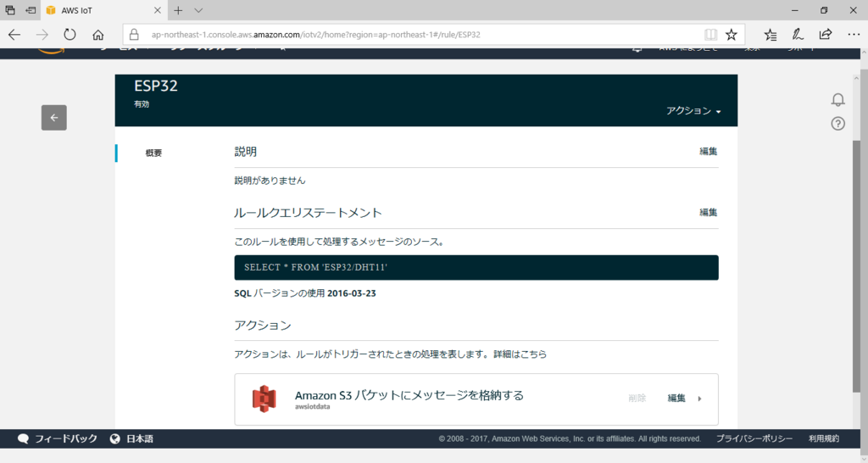Screen dimensions: 868x463
Task: Click 編集 next to ルールクエリステートメント
Action: pyautogui.click(x=708, y=212)
